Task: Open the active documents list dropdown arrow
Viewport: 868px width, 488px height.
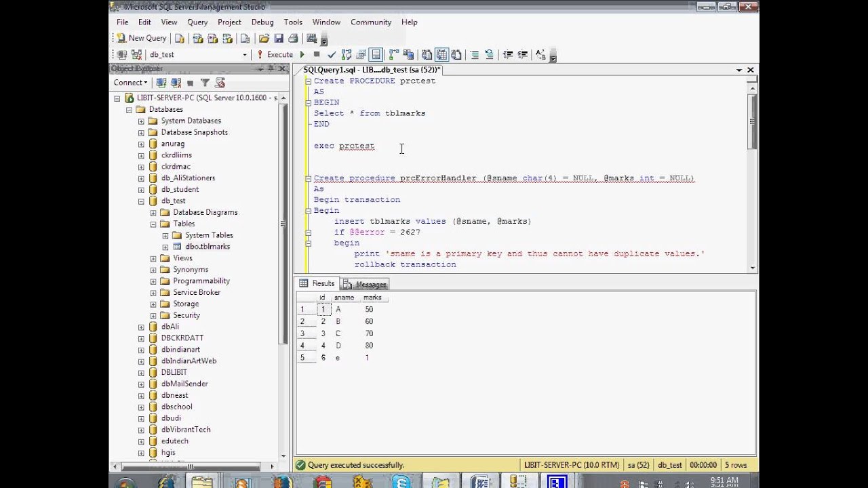Action: pyautogui.click(x=739, y=70)
